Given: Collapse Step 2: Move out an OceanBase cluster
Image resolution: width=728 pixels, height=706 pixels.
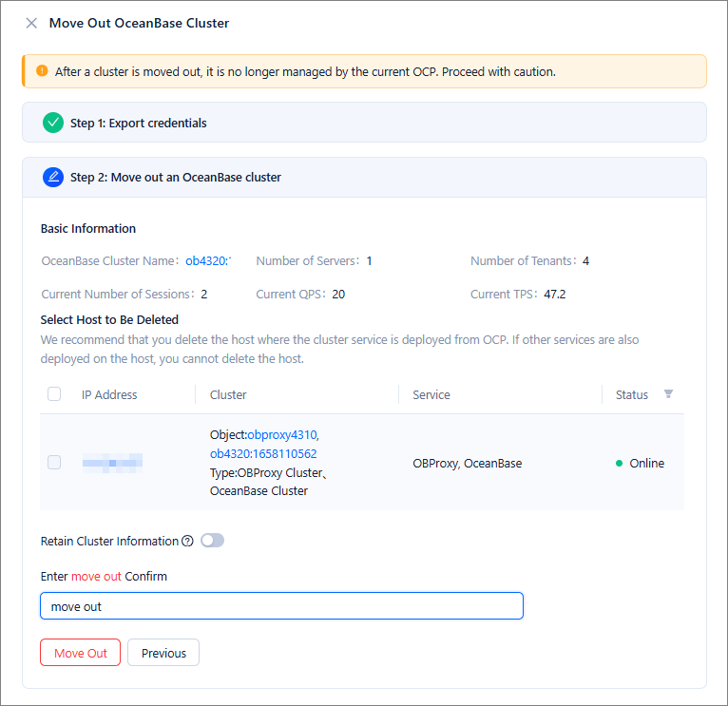Looking at the screenshot, I should 176,178.
